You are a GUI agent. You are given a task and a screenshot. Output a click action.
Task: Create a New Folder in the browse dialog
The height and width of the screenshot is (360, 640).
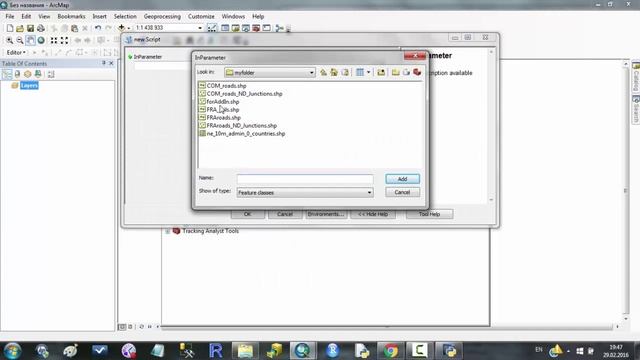(396, 72)
